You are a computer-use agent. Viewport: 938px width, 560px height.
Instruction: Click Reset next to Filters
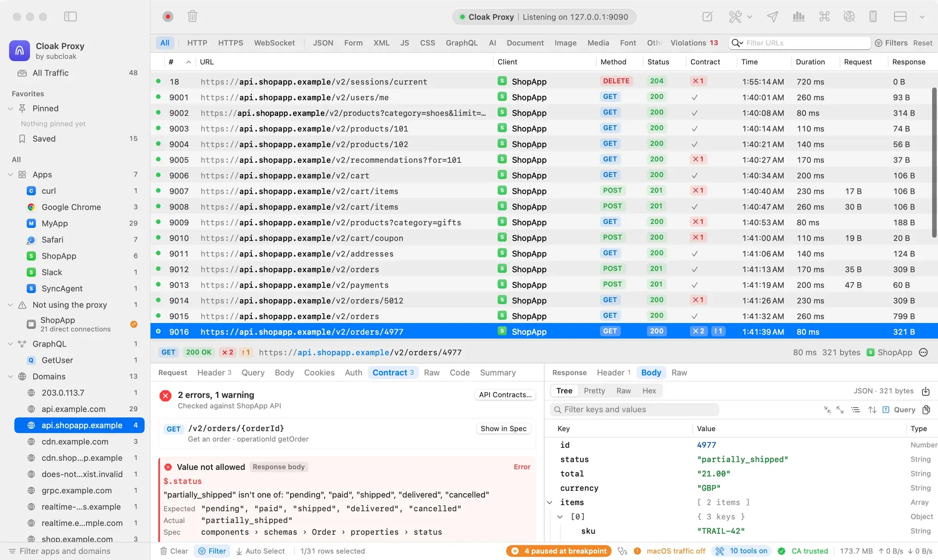(x=923, y=43)
